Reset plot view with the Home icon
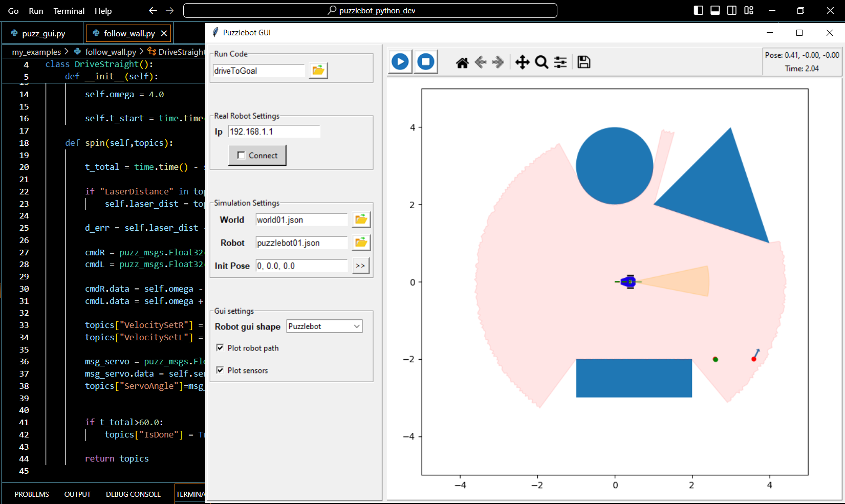845x504 pixels. point(462,62)
